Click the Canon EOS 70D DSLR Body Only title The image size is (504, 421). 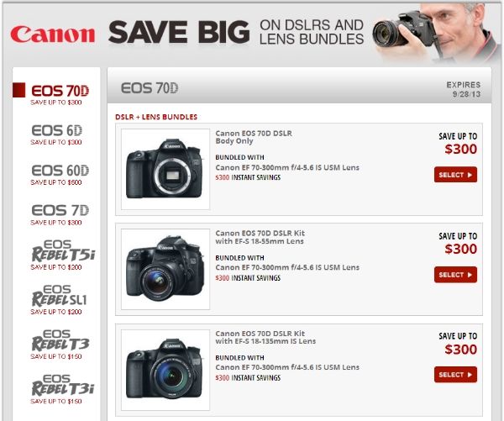[x=254, y=137]
